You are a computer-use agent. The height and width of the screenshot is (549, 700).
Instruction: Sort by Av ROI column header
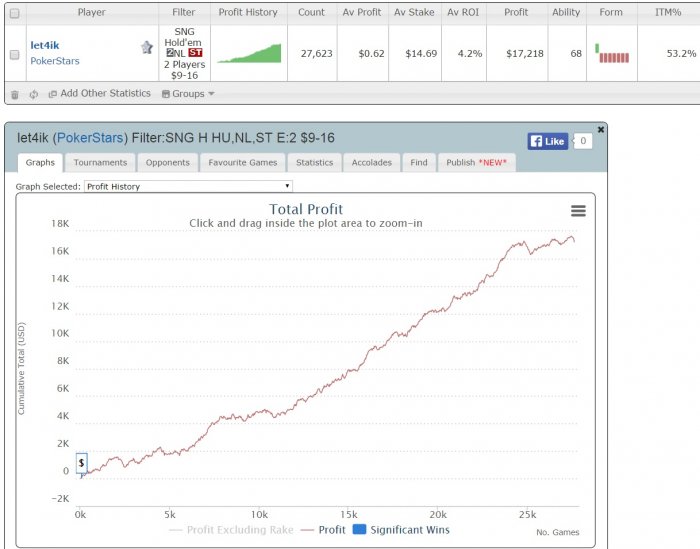point(463,12)
